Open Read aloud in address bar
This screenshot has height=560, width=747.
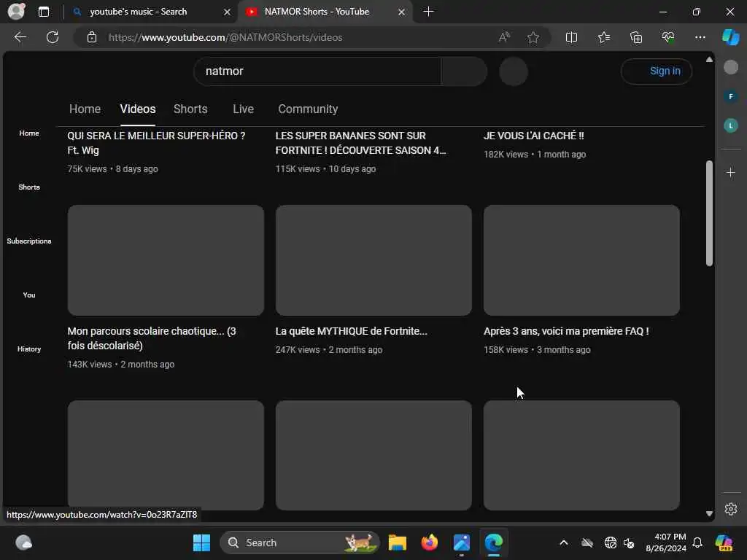click(x=504, y=37)
